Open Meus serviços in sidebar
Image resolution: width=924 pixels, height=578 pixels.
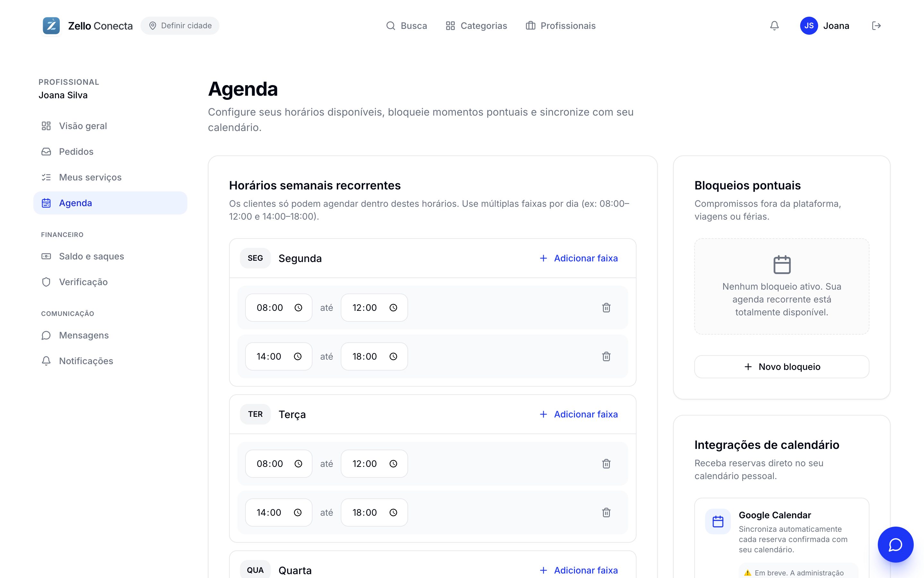(x=110, y=177)
